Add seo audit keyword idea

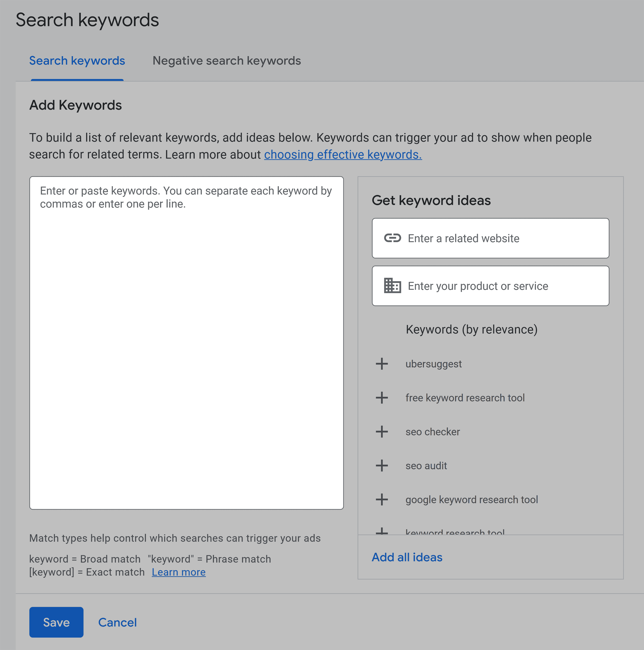[x=382, y=465]
